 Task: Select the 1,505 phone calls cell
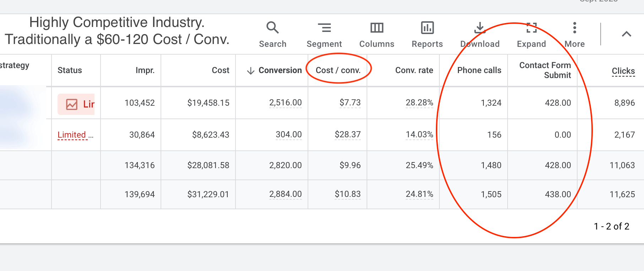coord(491,194)
